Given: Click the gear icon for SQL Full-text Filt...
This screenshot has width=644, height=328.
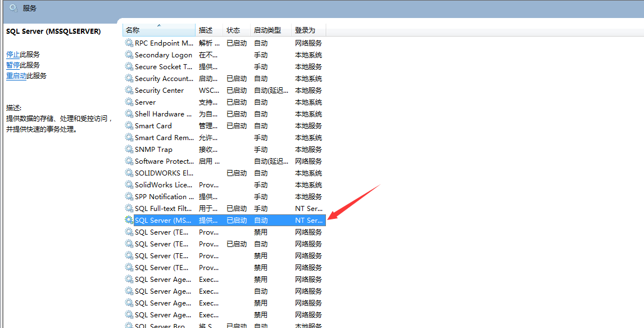Looking at the screenshot, I should click(129, 208).
